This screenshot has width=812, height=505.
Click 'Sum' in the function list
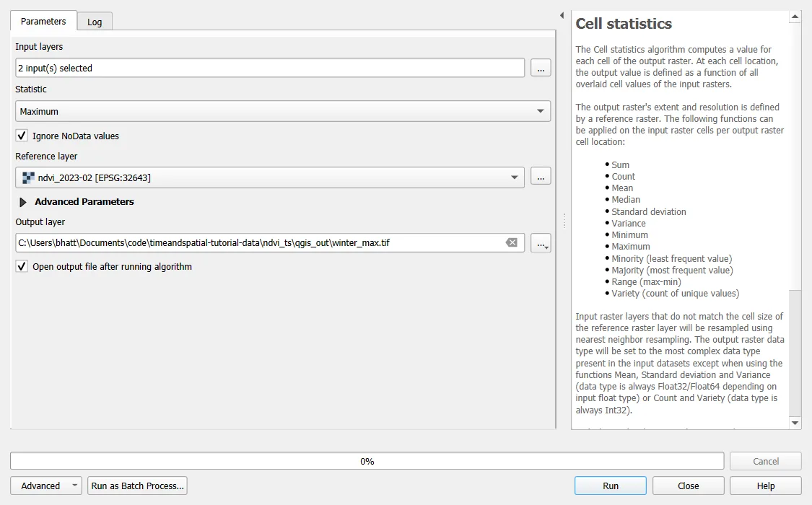(621, 165)
